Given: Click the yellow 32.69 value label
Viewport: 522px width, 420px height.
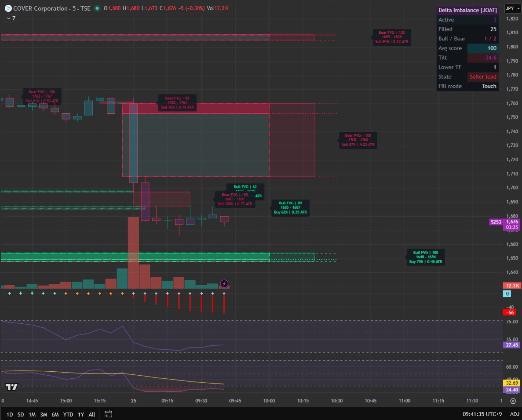Looking at the screenshot, I should tap(512, 383).
